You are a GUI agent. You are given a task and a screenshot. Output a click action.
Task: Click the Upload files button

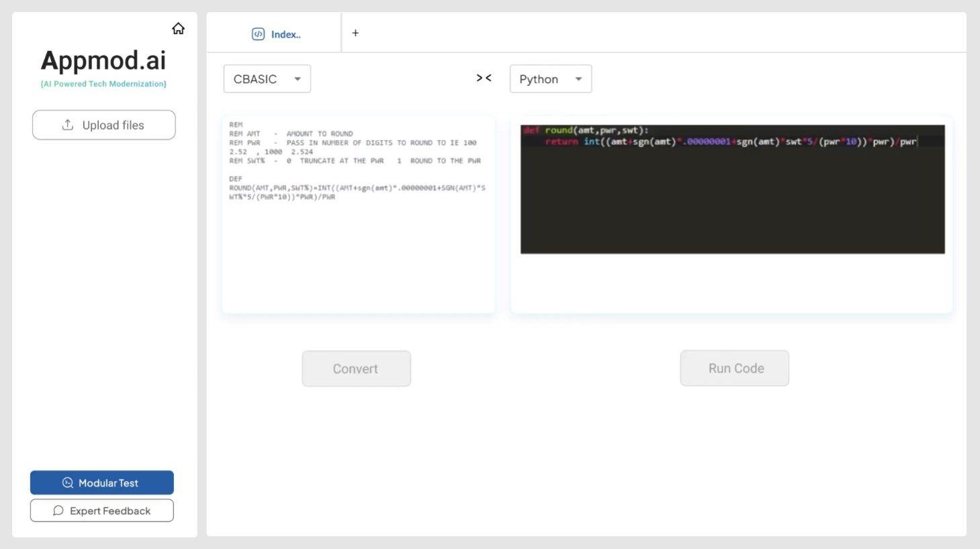[x=104, y=125]
